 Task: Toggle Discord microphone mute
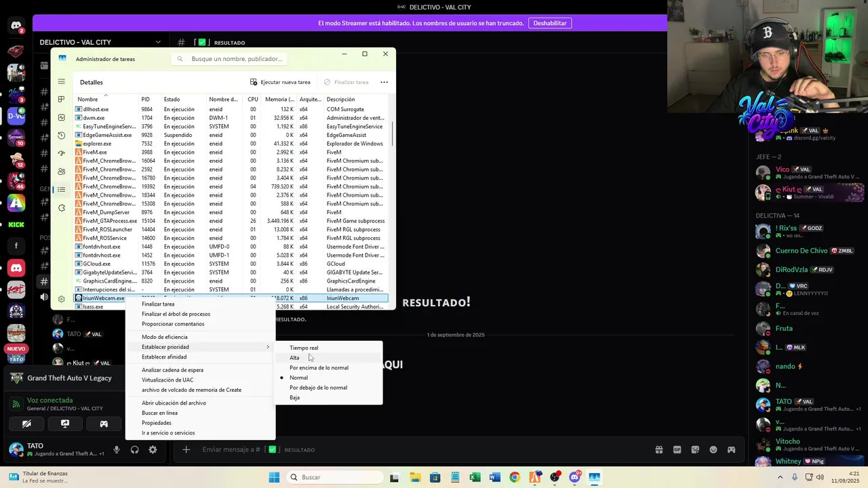tap(117, 449)
